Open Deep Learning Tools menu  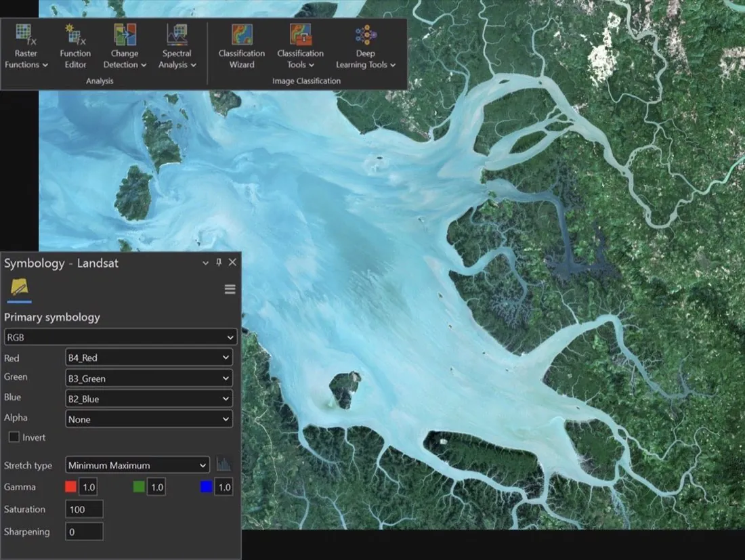(365, 46)
